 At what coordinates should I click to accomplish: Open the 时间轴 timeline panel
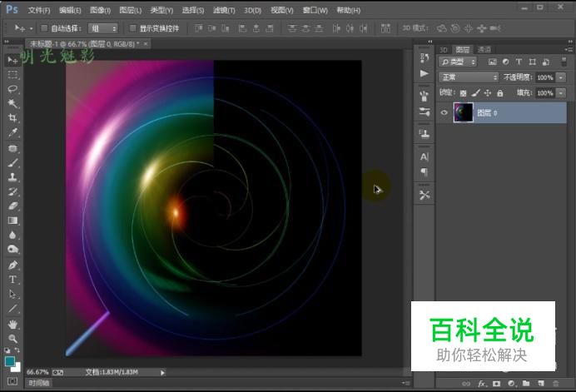(x=39, y=383)
